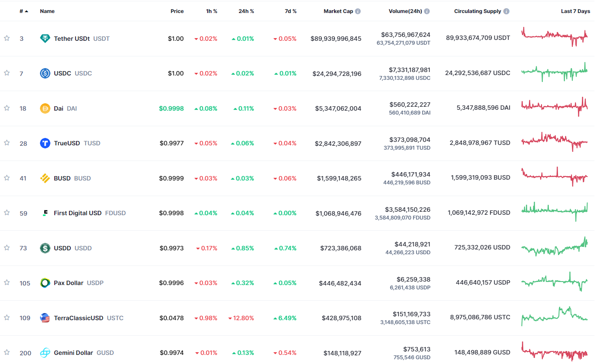The height and width of the screenshot is (364, 601).
Task: Click the USDC coin logo
Action: [45, 73]
